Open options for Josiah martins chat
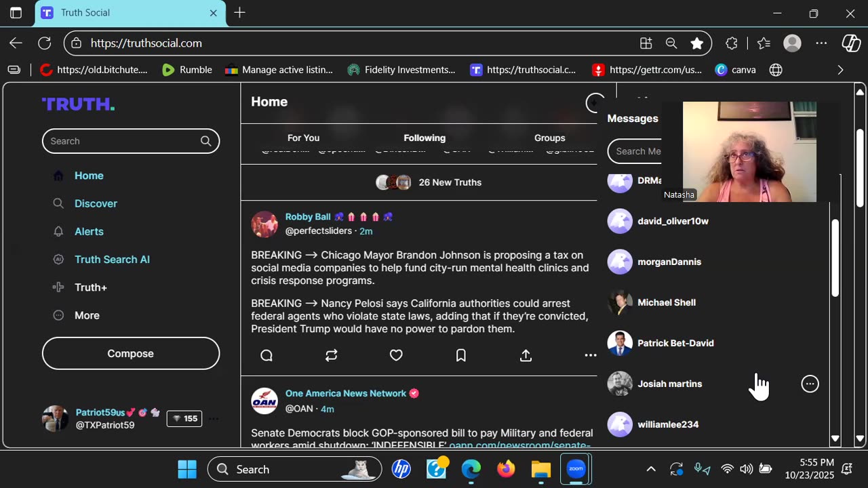Viewport: 868px width, 488px height. click(x=810, y=384)
